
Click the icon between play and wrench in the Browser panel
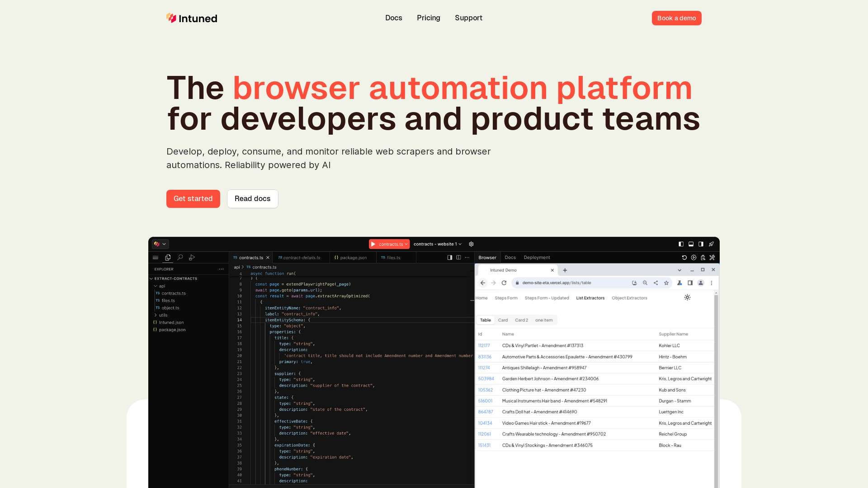703,258
